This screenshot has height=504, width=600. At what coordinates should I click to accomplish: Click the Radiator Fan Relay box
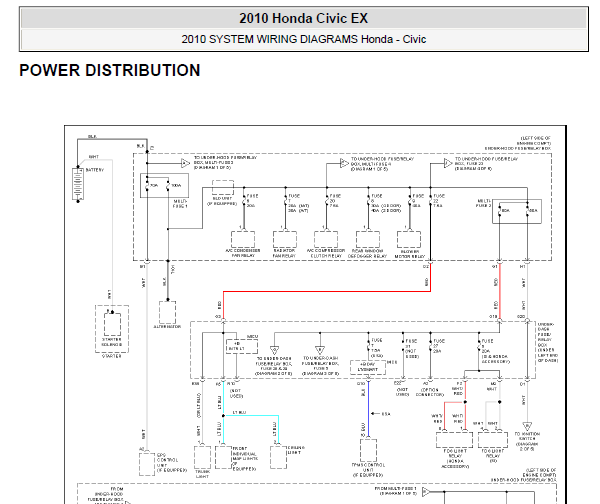[287, 239]
